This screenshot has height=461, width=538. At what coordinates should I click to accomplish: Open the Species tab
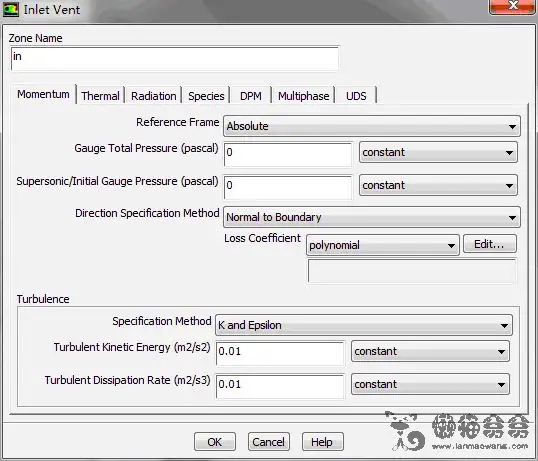point(206,96)
